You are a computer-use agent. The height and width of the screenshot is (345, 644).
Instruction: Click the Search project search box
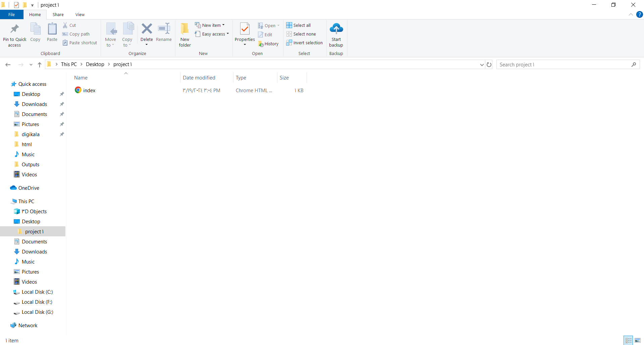tap(563, 65)
